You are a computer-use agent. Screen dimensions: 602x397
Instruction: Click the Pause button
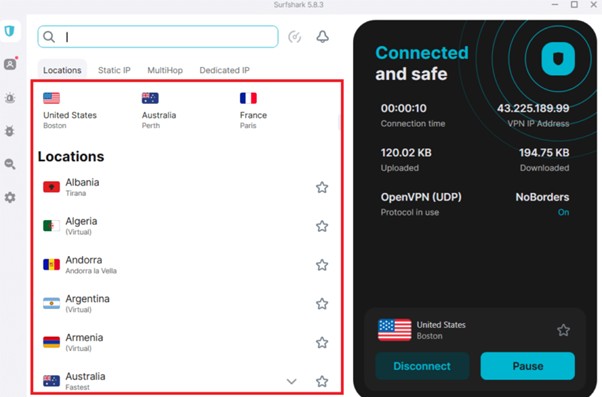pyautogui.click(x=528, y=366)
